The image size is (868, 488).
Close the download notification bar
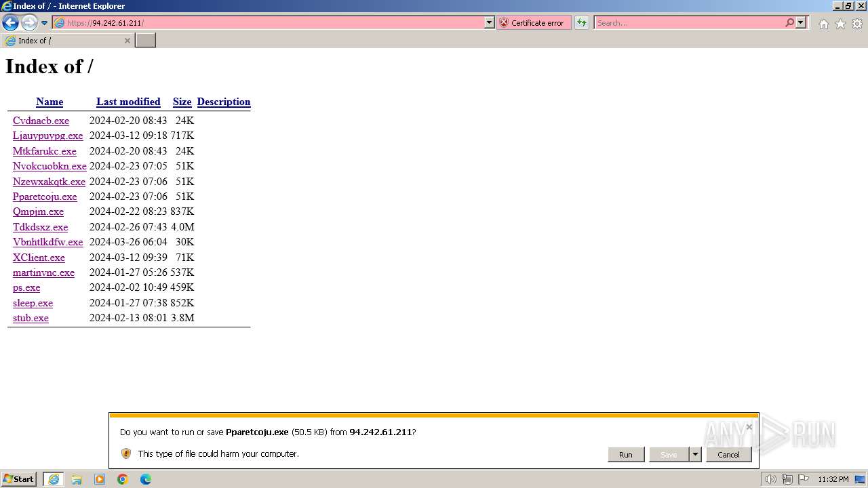pyautogui.click(x=749, y=427)
